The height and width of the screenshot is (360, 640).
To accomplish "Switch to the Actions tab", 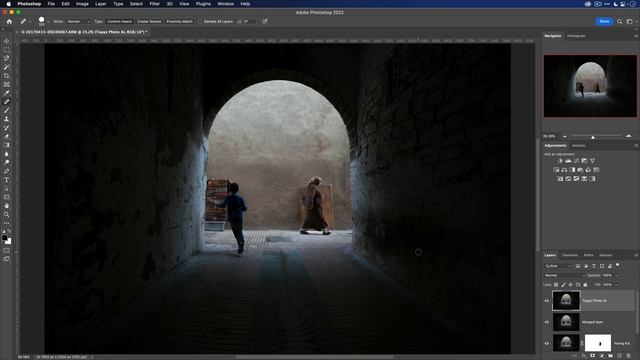I will tap(578, 146).
